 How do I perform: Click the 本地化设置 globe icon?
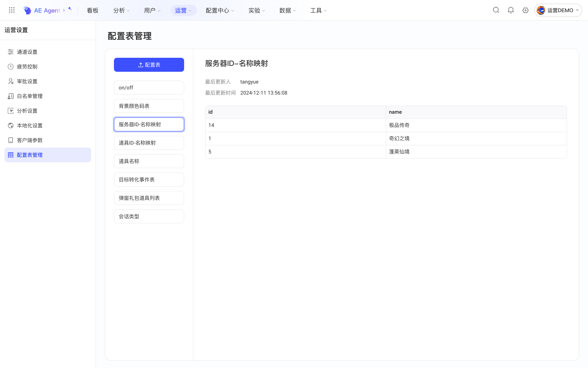(11, 126)
